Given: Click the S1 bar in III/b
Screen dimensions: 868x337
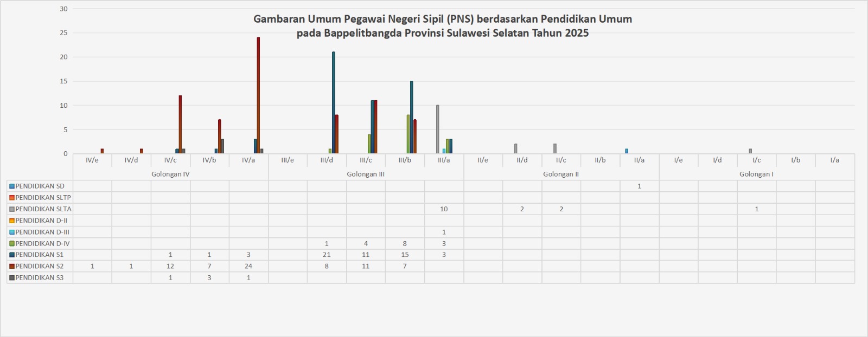Looking at the screenshot, I should [411, 117].
